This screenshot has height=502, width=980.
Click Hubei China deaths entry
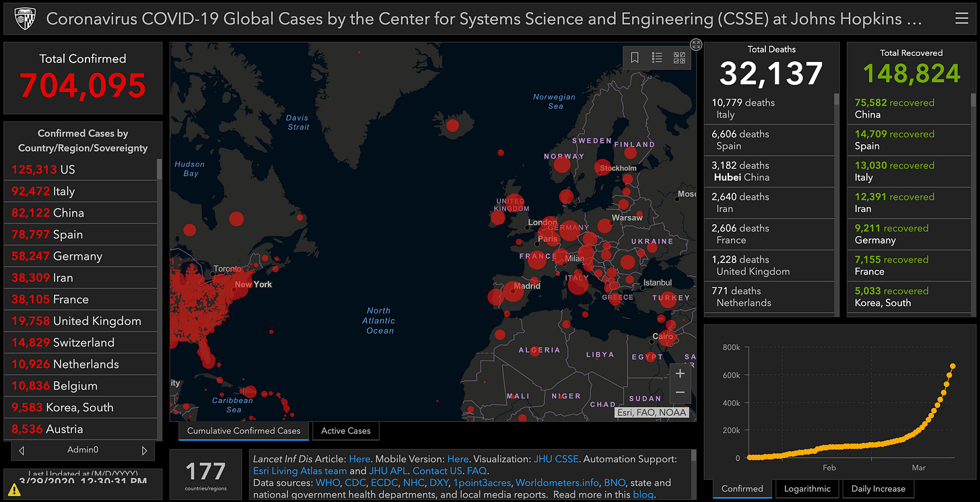pyautogui.click(x=770, y=171)
